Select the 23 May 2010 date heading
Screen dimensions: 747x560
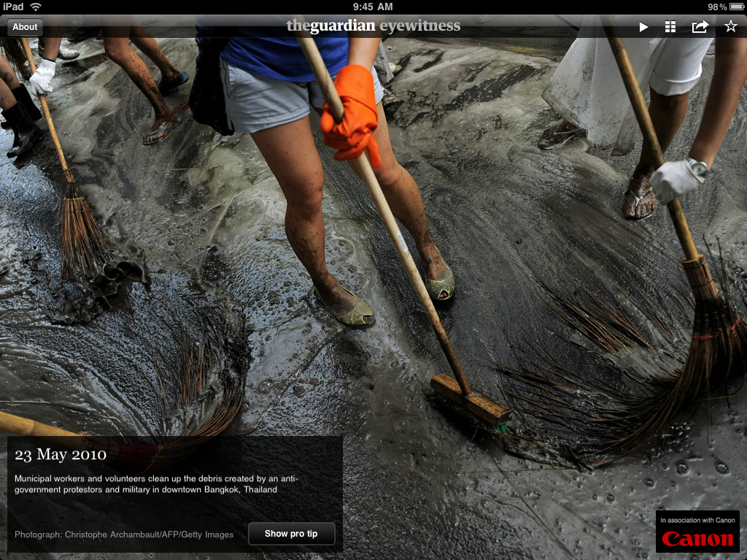tap(61, 455)
